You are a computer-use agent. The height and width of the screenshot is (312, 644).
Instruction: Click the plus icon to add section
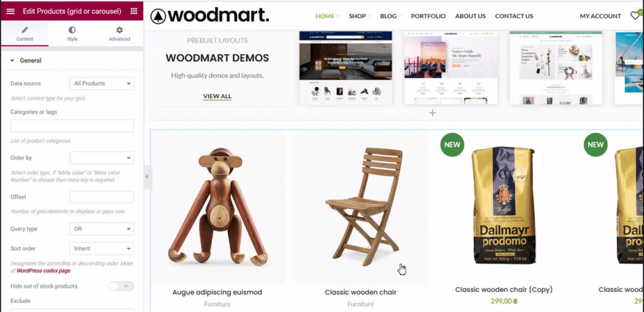(432, 113)
